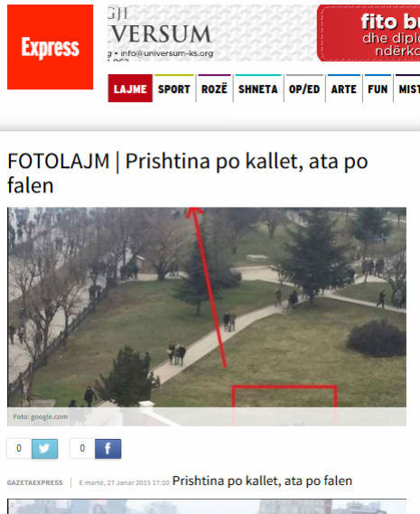Share article via Facebook icon
This screenshot has height=514, width=420.
point(107,448)
